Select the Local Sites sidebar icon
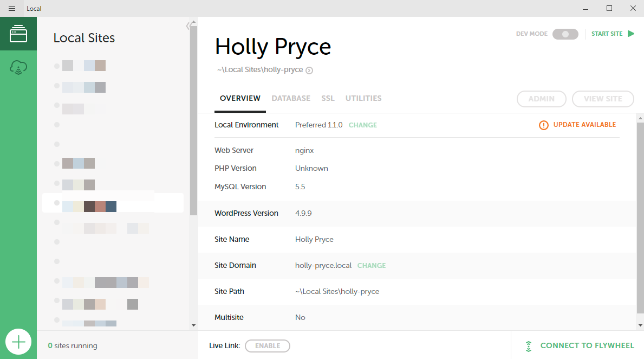 [18, 34]
